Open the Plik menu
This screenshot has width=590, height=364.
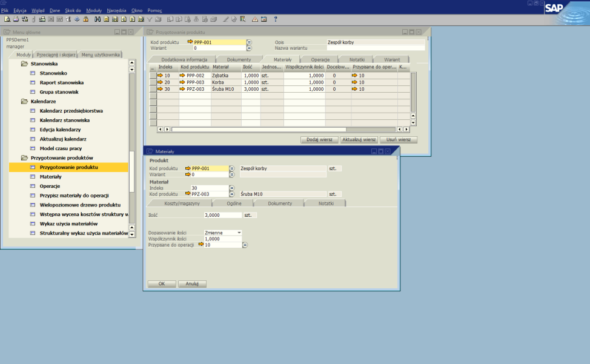[x=4, y=10]
